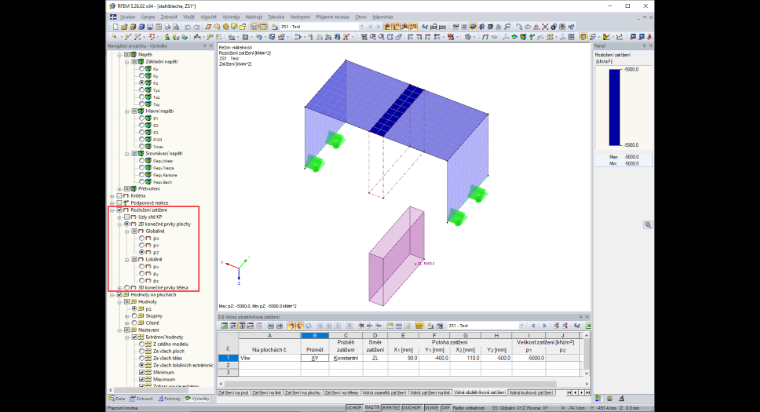Expand the Přetvoření tree node
Image resolution: width=760 pixels, height=412 pixels.
119,189
